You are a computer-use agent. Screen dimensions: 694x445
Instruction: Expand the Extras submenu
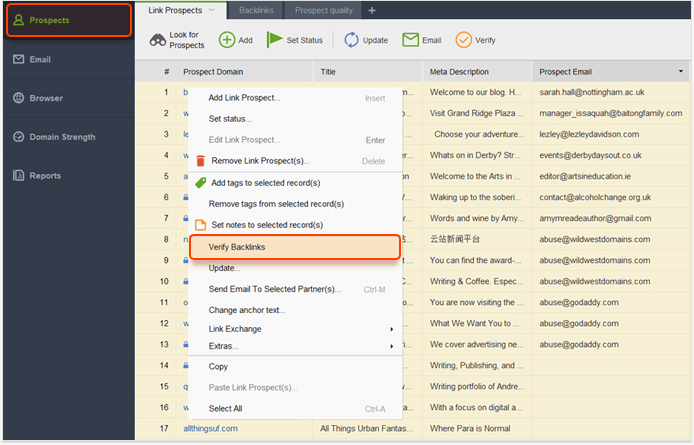tap(391, 346)
